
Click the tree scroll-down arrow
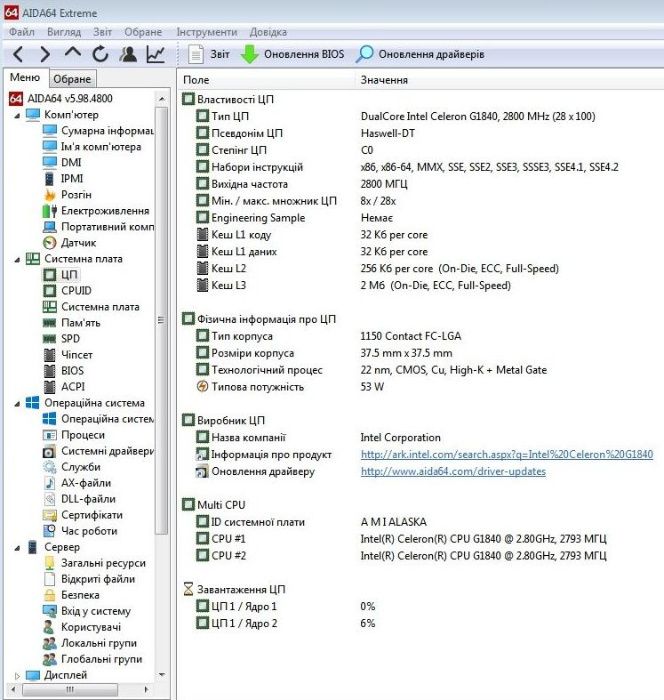tap(162, 675)
